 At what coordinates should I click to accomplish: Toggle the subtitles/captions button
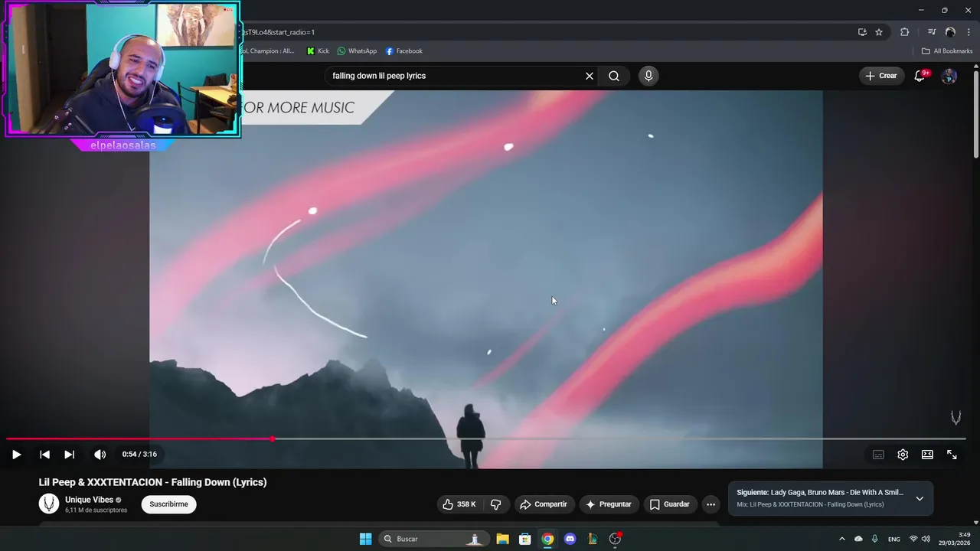(x=878, y=455)
